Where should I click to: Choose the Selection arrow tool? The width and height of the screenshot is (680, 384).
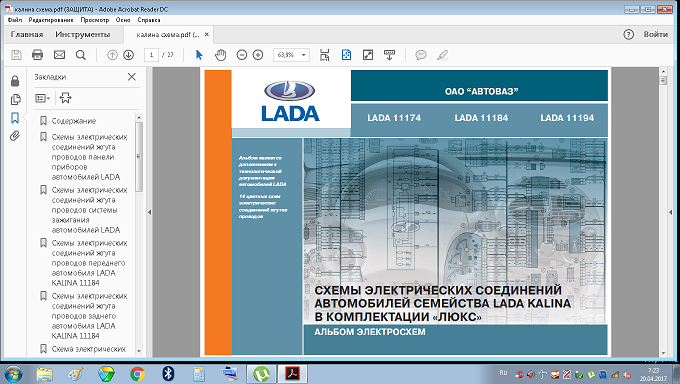[199, 55]
